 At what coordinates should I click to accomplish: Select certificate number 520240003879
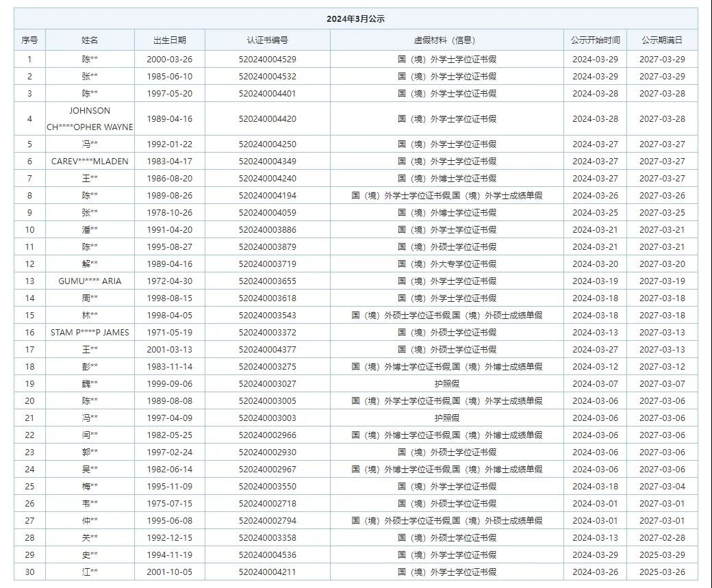coord(268,247)
